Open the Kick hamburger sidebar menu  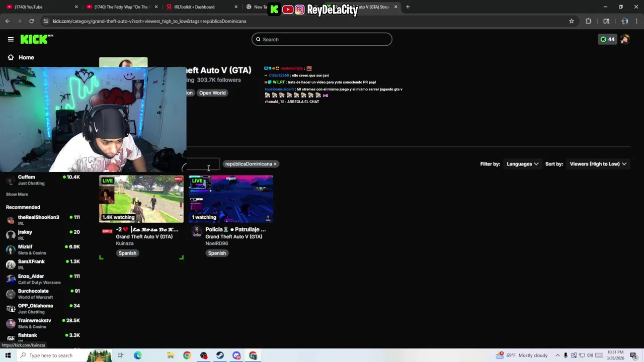pyautogui.click(x=11, y=39)
